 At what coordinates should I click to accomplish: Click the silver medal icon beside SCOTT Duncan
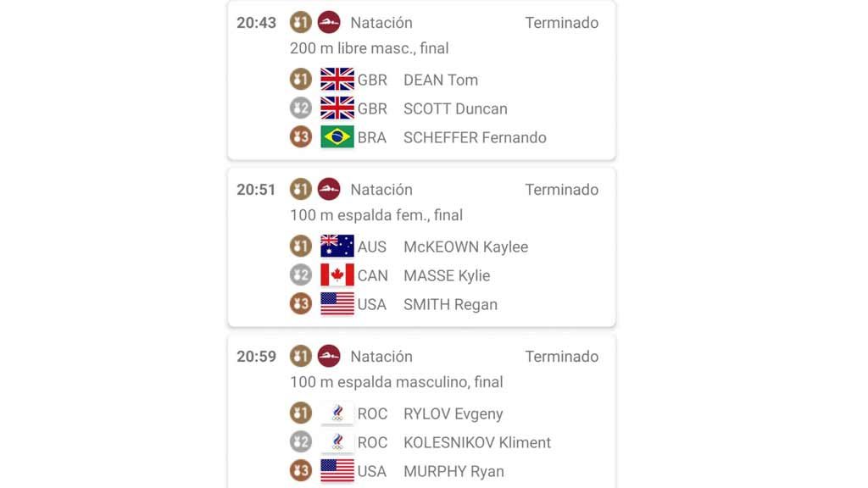301,108
